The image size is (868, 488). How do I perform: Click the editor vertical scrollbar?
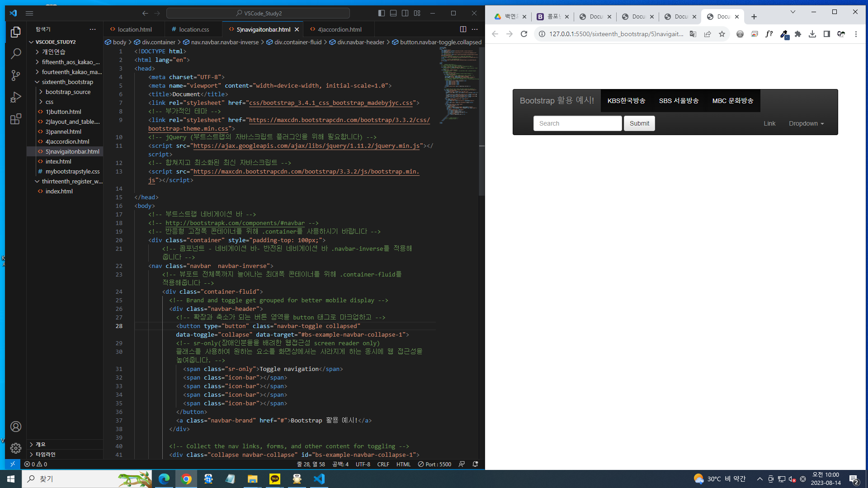coord(482,122)
